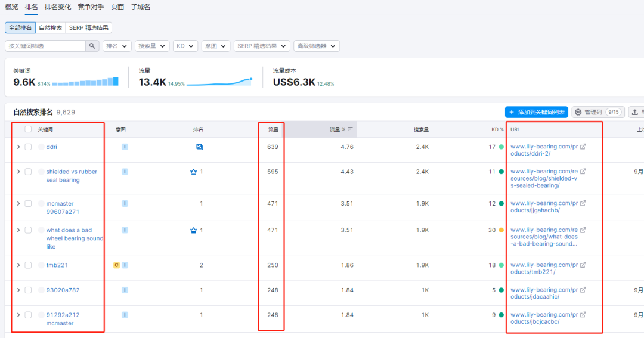
Task: Open external link icon for shielded-vs-sealed-bearing URL
Action: coord(583,172)
